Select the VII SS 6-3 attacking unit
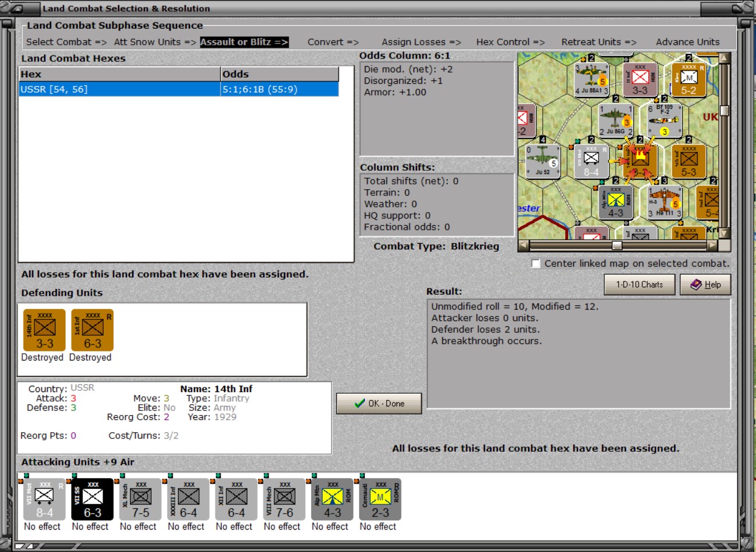Image resolution: width=756 pixels, height=552 pixels. (x=92, y=499)
